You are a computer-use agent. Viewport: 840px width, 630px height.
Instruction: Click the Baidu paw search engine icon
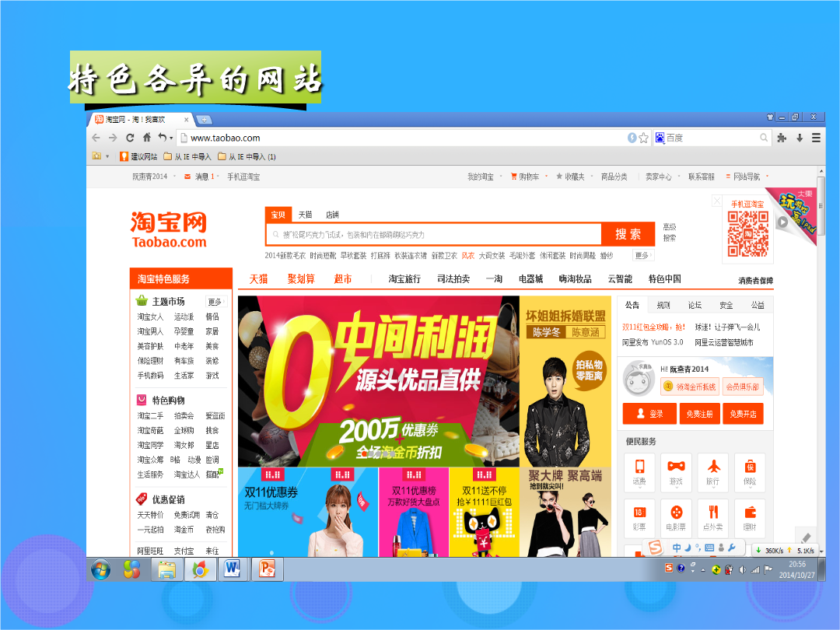click(x=660, y=138)
